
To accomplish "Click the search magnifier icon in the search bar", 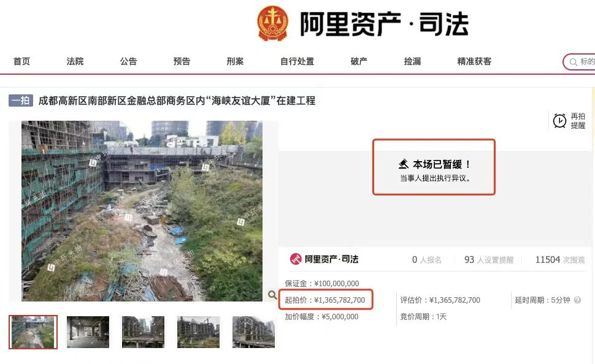I will tap(572, 62).
